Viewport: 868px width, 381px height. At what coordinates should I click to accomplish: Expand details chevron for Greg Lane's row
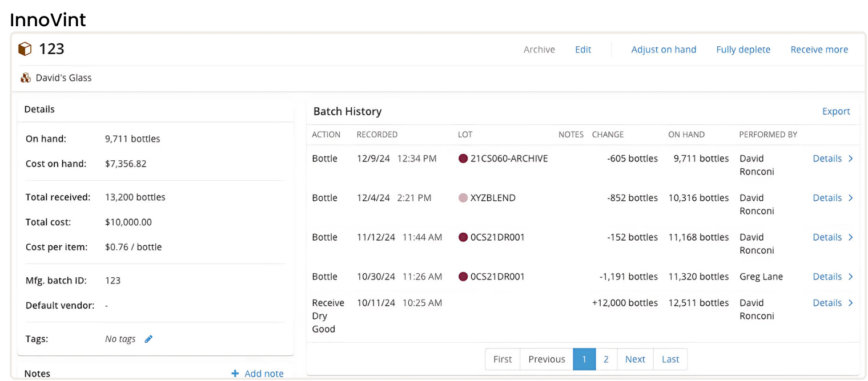850,277
